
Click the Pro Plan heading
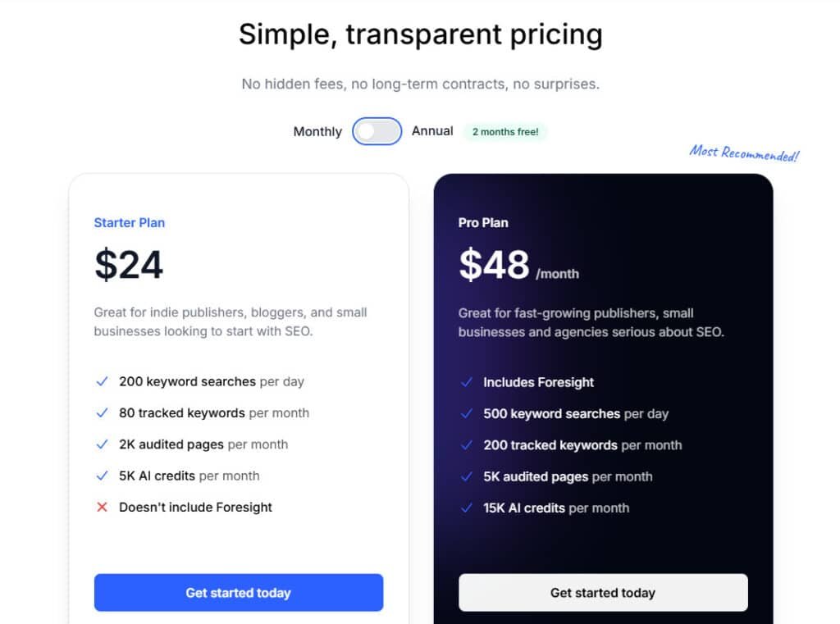click(484, 223)
